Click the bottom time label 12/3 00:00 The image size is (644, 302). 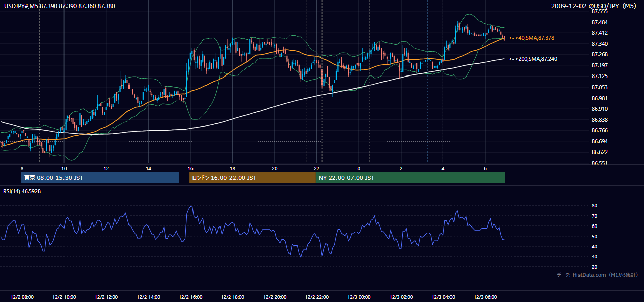[x=359, y=297]
